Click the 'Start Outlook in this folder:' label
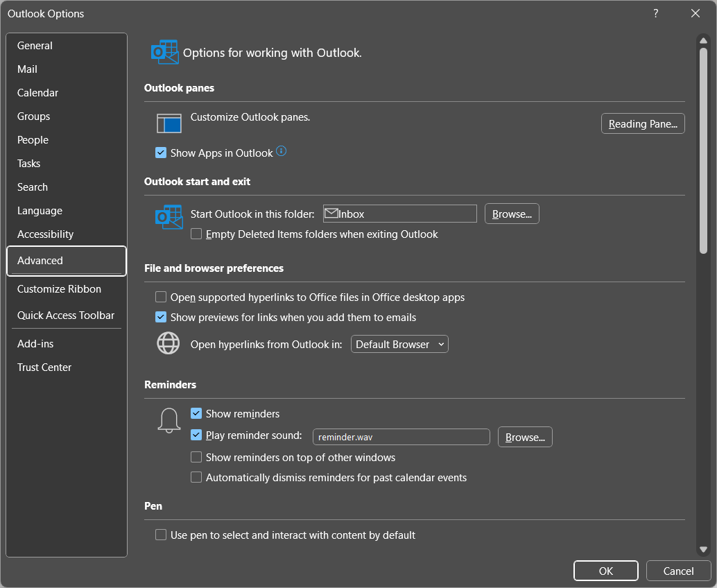The height and width of the screenshot is (588, 717). pyautogui.click(x=252, y=214)
